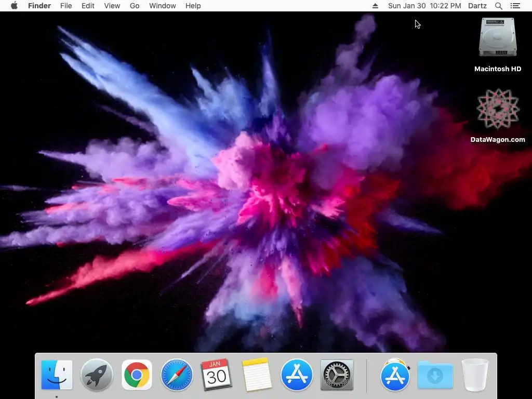
Task: Open the Help menu
Action: pyautogui.click(x=193, y=6)
